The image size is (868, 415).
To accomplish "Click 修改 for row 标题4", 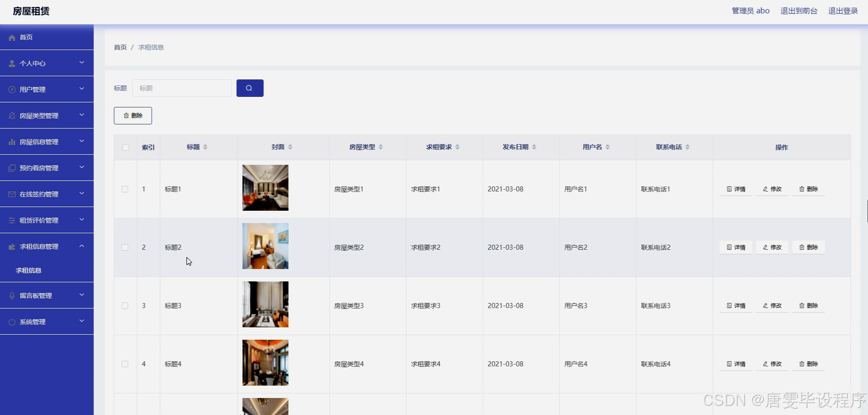I will (x=772, y=364).
